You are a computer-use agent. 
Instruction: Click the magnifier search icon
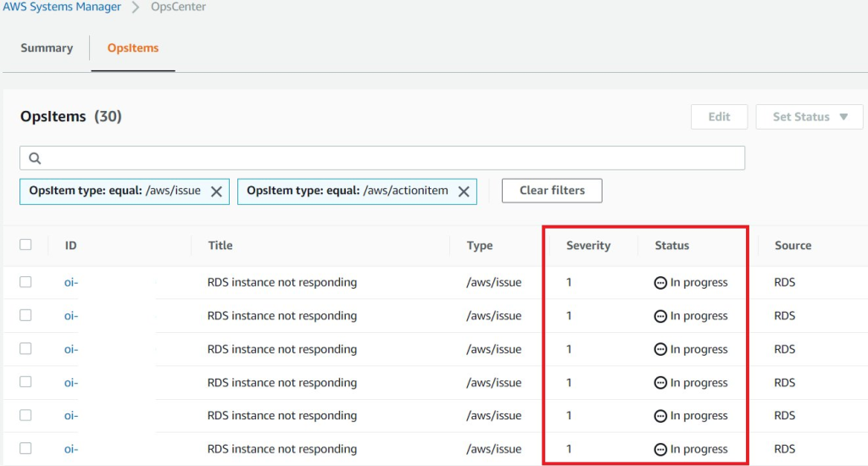(x=35, y=158)
